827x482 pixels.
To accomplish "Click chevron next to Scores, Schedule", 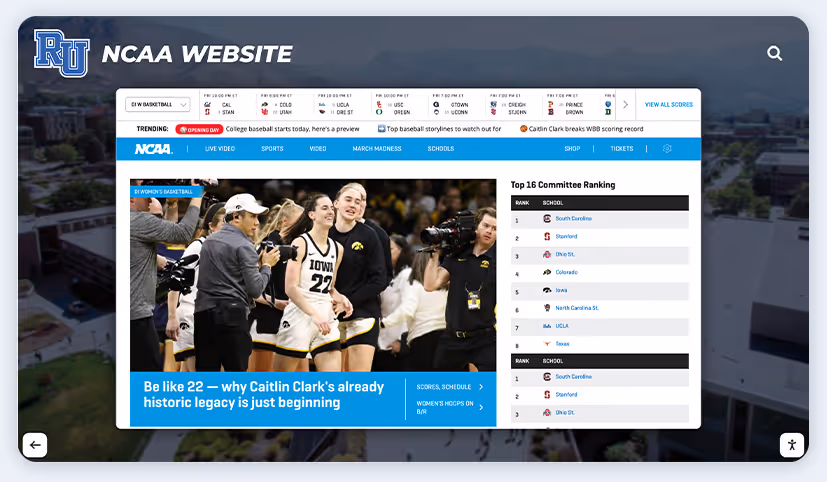I will pyautogui.click(x=481, y=387).
